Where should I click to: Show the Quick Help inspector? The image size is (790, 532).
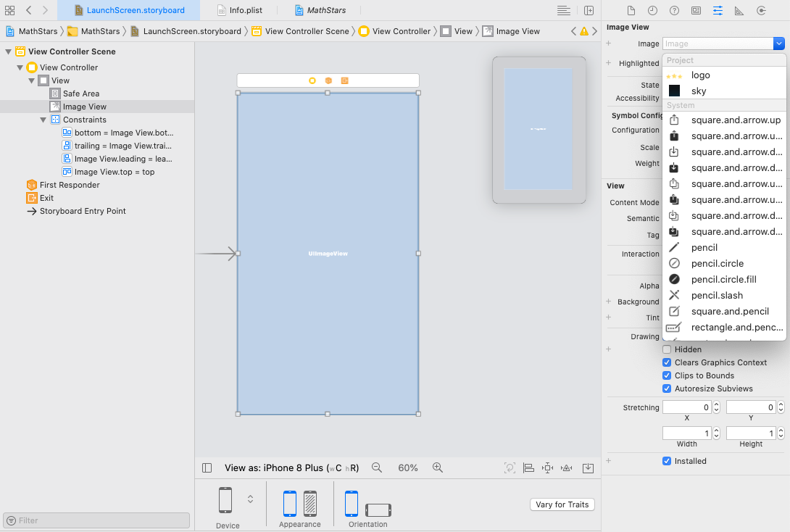(x=674, y=11)
